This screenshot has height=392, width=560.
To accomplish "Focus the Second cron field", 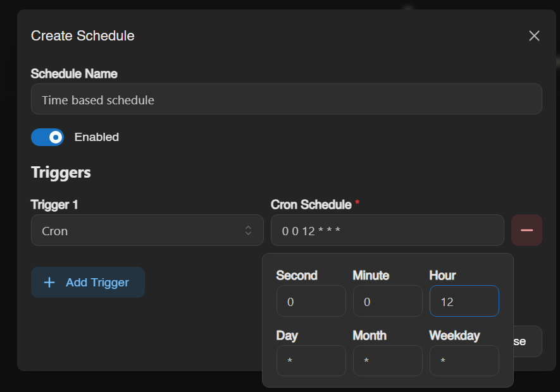I will 311,301.
